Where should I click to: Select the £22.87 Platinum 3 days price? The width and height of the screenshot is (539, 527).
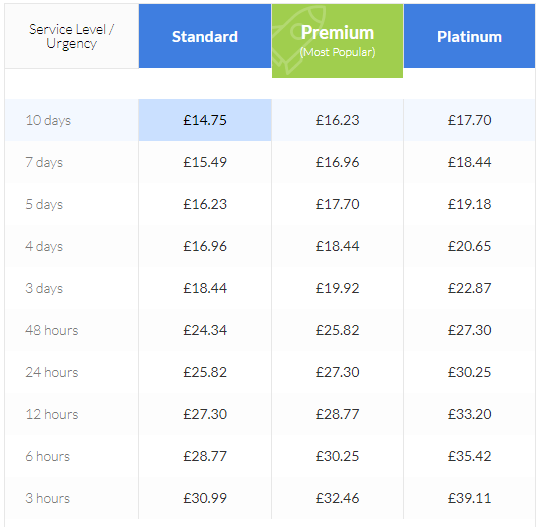[469, 288]
